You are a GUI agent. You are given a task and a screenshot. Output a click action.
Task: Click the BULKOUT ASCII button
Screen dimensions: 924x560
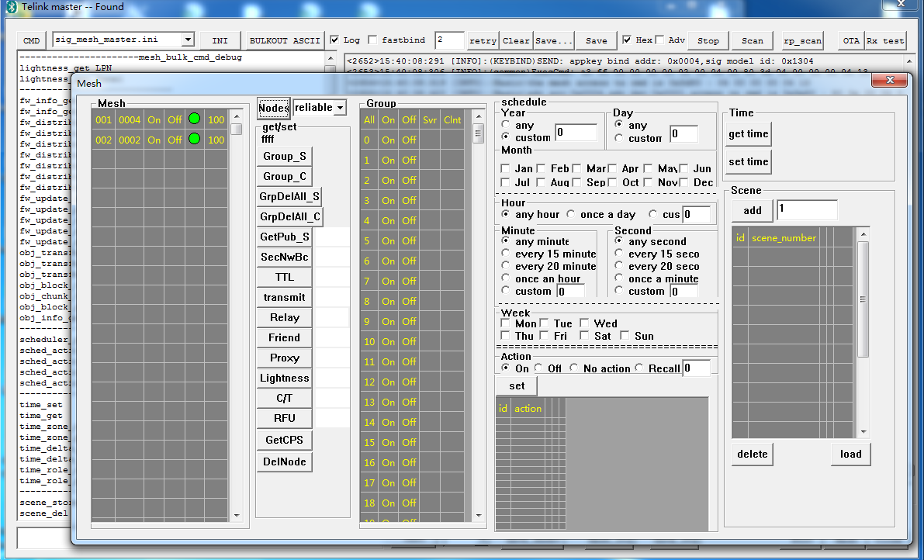[285, 40]
